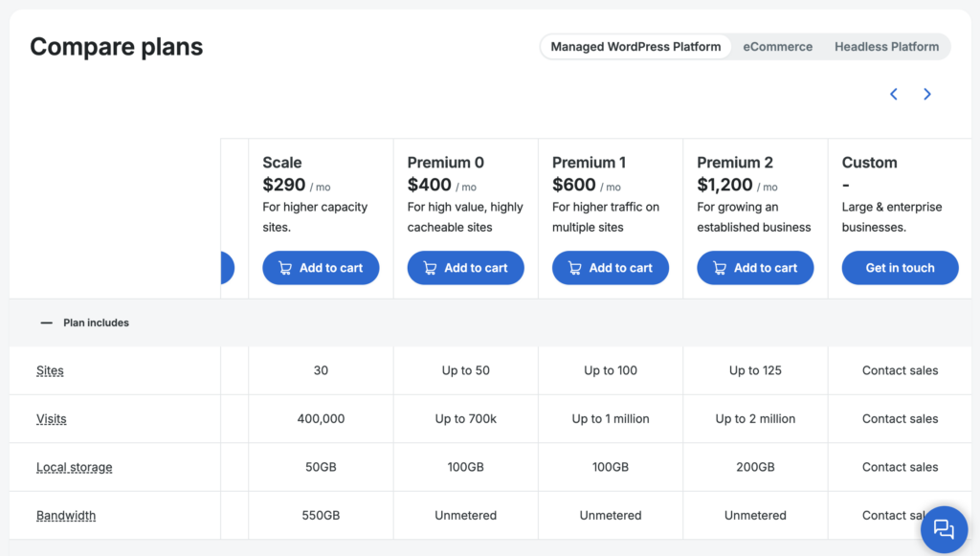The image size is (980, 556).
Task: Click cart icon on Premium 0's Add to cart
Action: click(428, 268)
